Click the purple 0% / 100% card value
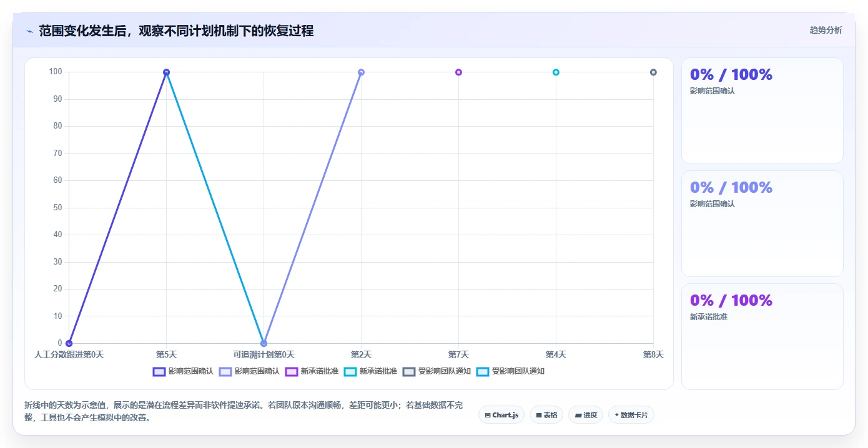The height and width of the screenshot is (448, 868). tap(731, 300)
